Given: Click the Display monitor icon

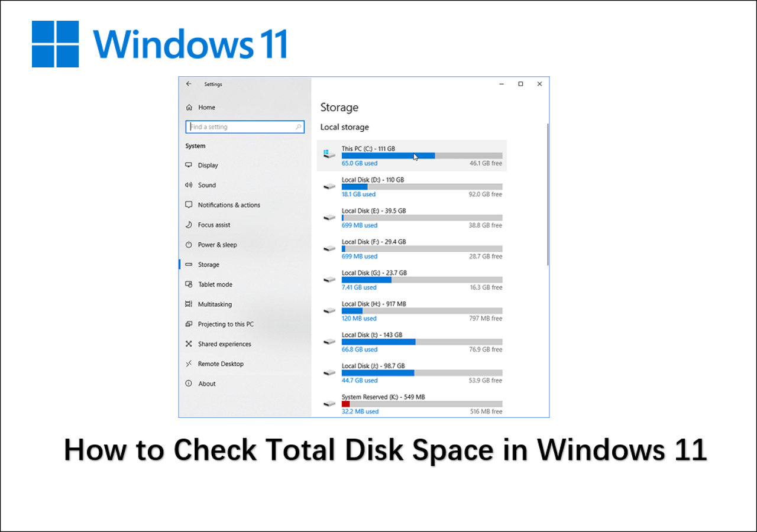Looking at the screenshot, I should [189, 166].
